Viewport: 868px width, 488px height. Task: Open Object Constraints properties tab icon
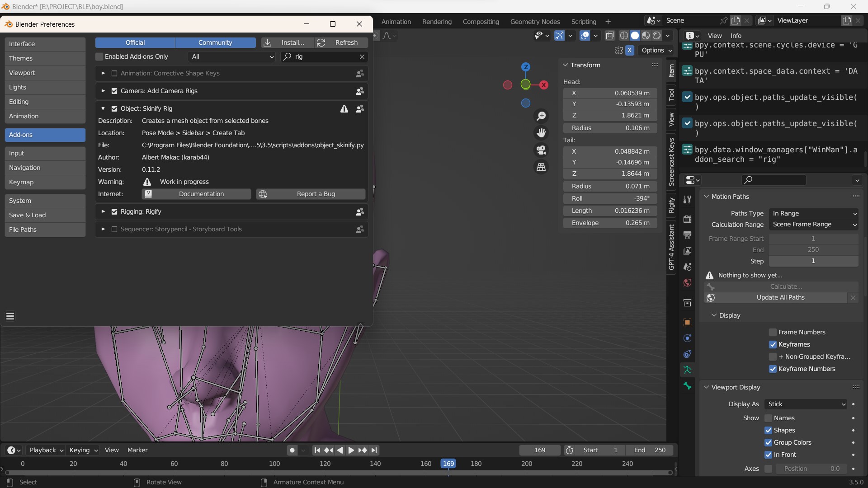pyautogui.click(x=688, y=354)
